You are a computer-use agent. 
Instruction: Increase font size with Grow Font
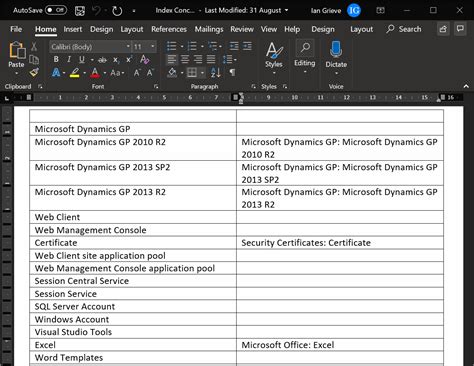[137, 73]
